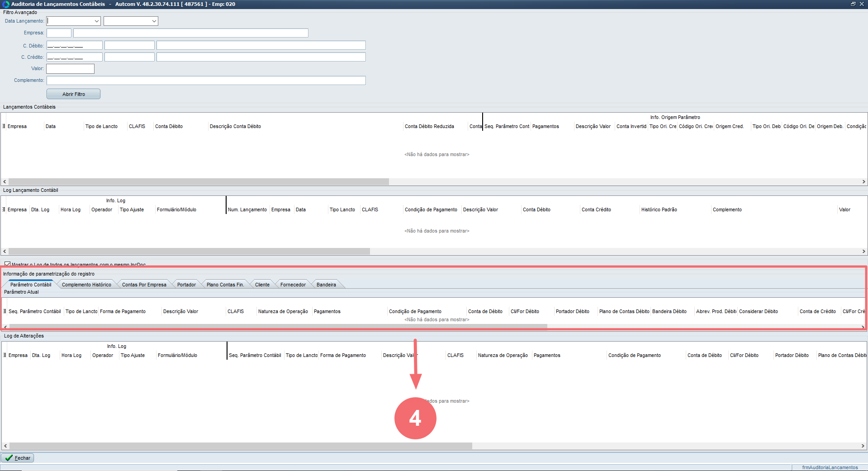868x471 pixels.
Task: Click the horizontal scrollbar of Log de Alterações grid
Action: [x=241, y=446]
